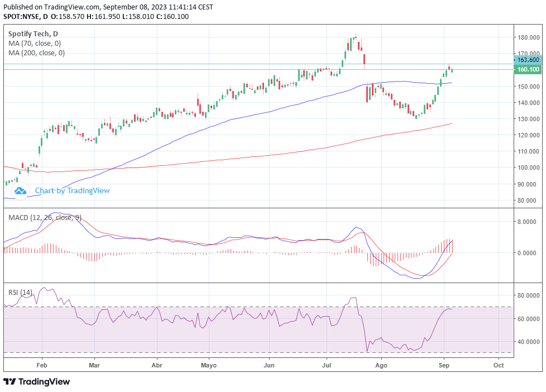Viewport: 546px width, 392px height.
Task: Click the 90.000 price axis value
Action: coord(527,184)
